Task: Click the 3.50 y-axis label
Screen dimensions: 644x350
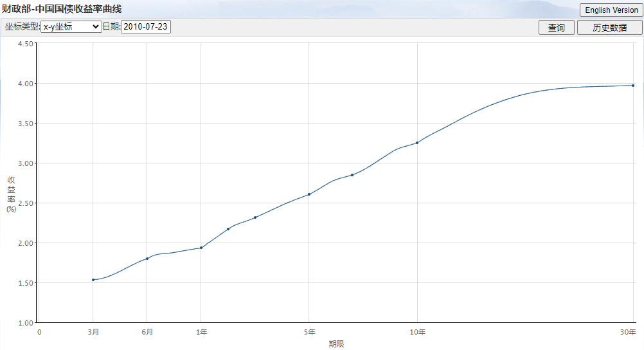Action: tap(26, 124)
